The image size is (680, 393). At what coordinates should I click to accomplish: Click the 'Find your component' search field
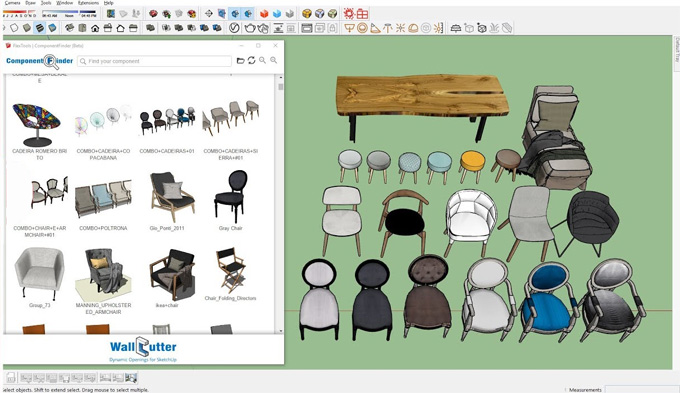(154, 61)
